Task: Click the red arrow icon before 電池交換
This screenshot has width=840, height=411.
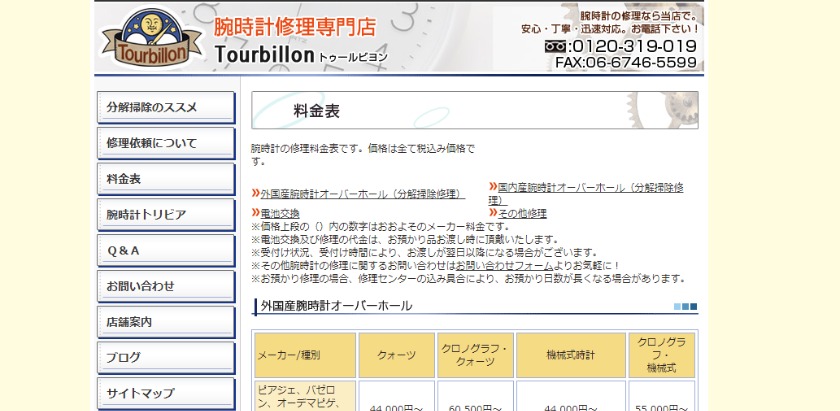Action: coord(256,213)
